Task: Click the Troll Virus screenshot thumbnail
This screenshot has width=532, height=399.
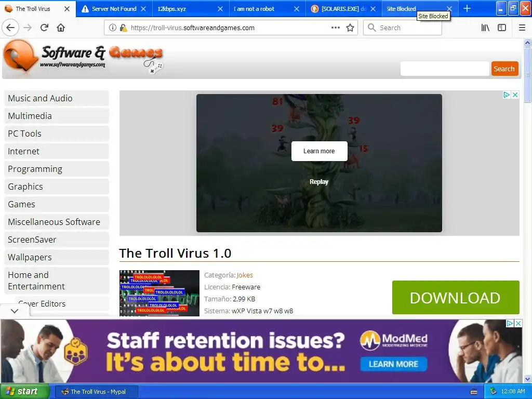Action: (159, 293)
